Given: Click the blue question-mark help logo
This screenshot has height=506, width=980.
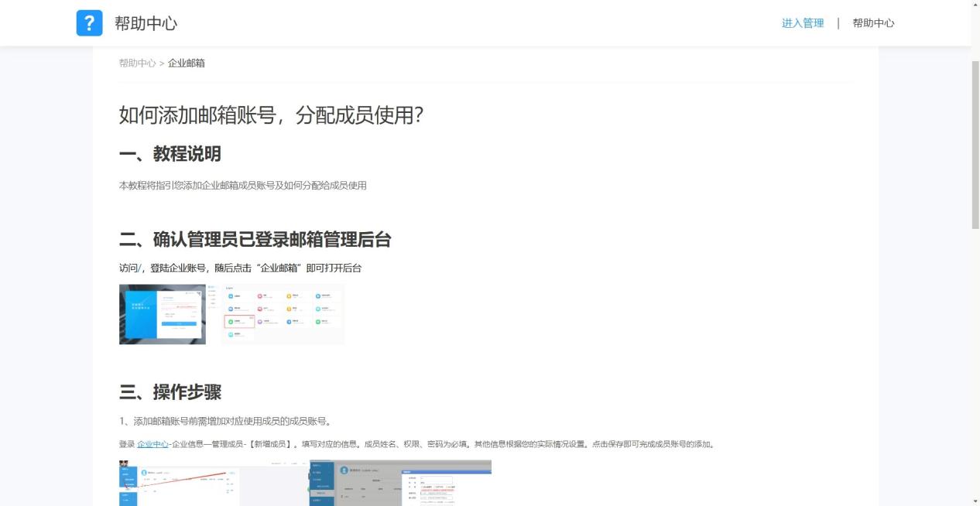Looking at the screenshot, I should [89, 23].
